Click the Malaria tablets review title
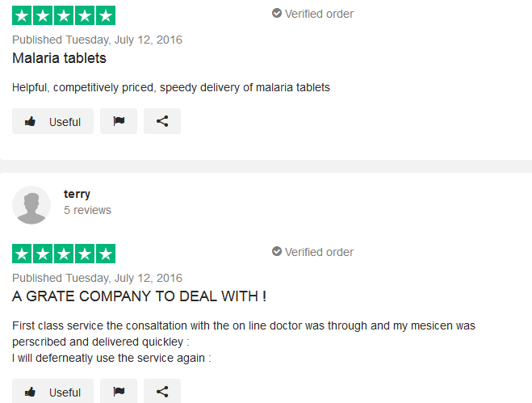The image size is (532, 403). pyautogui.click(x=60, y=58)
